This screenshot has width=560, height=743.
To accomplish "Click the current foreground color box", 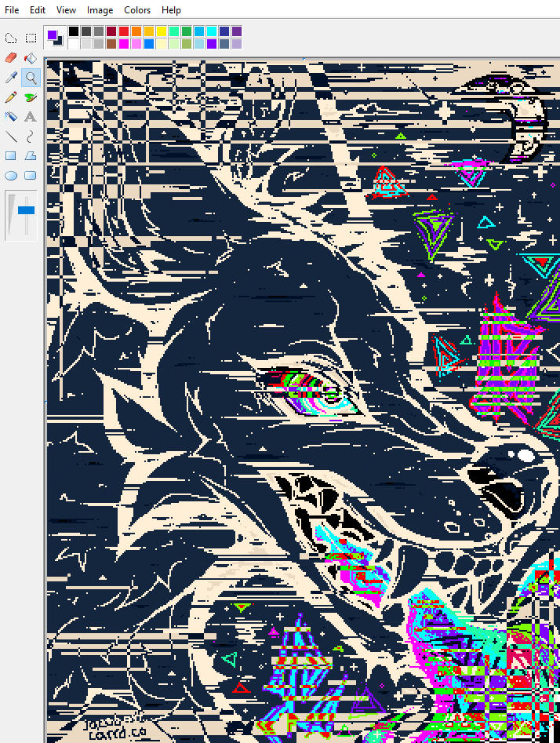I will click(52, 35).
